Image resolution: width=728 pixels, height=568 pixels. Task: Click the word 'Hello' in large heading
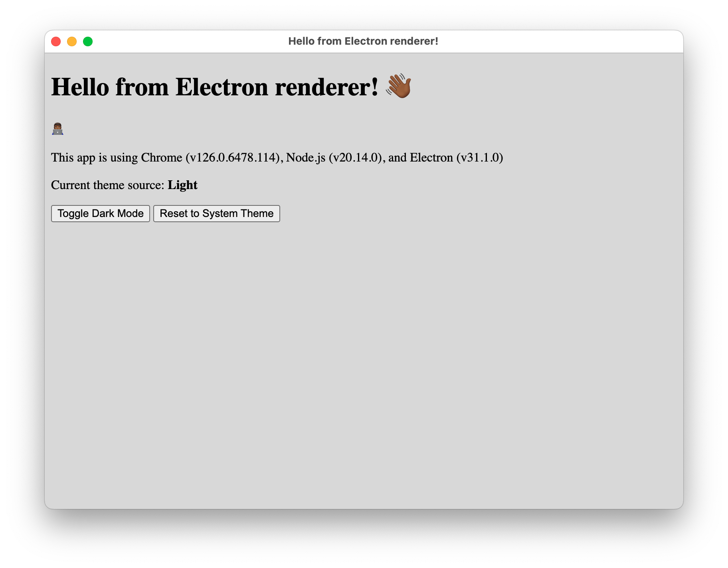80,87
